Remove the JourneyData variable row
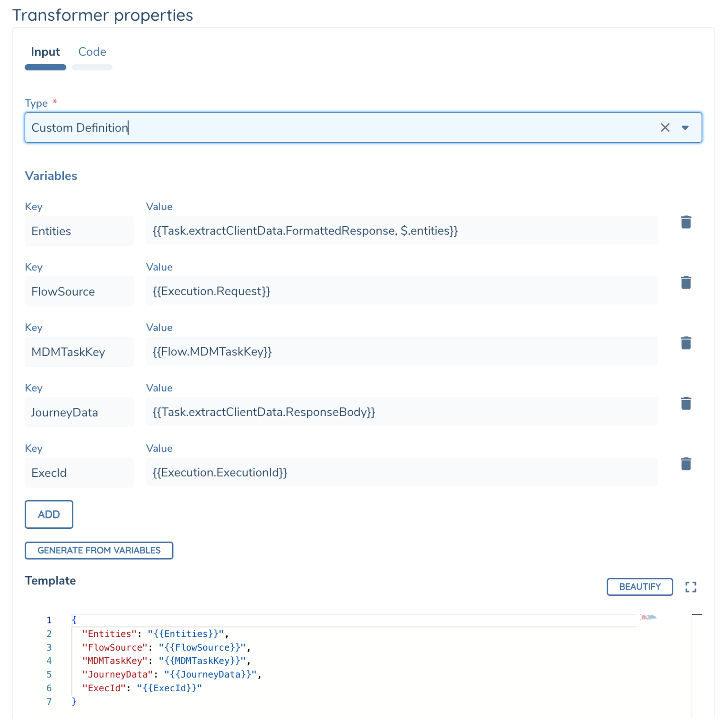Screen dimensions: 728x723 686,403
